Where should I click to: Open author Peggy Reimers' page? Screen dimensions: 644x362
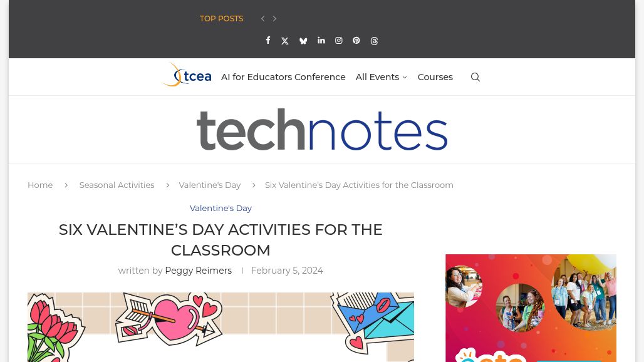pyautogui.click(x=198, y=271)
